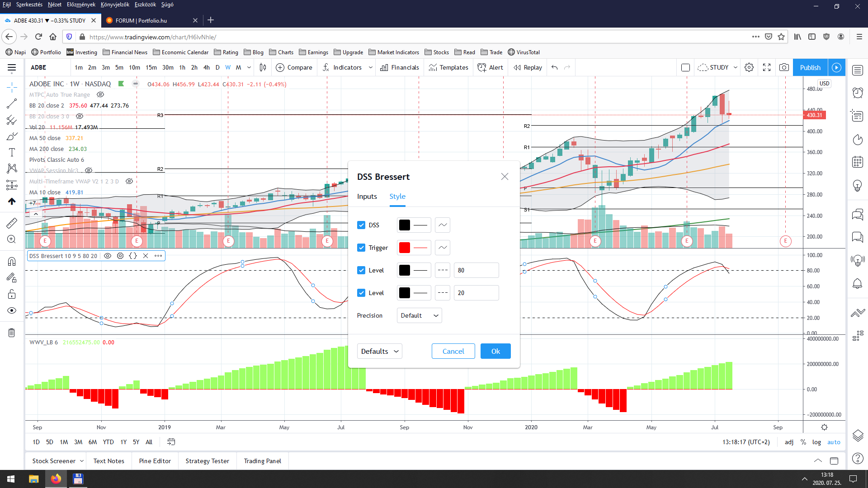
Task: Open the red Trigger color swatch
Action: click(405, 248)
